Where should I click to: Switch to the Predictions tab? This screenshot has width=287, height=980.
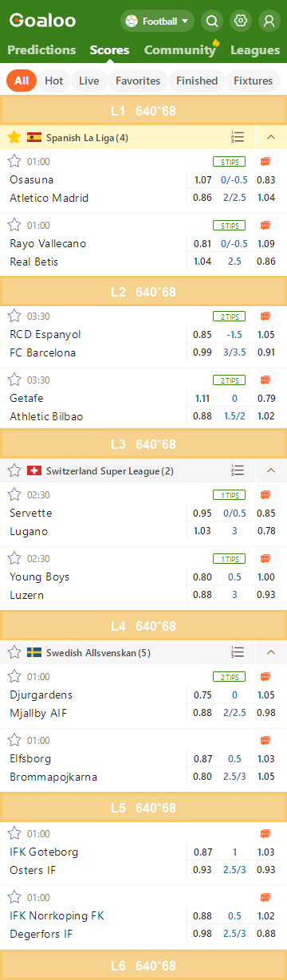tap(41, 49)
